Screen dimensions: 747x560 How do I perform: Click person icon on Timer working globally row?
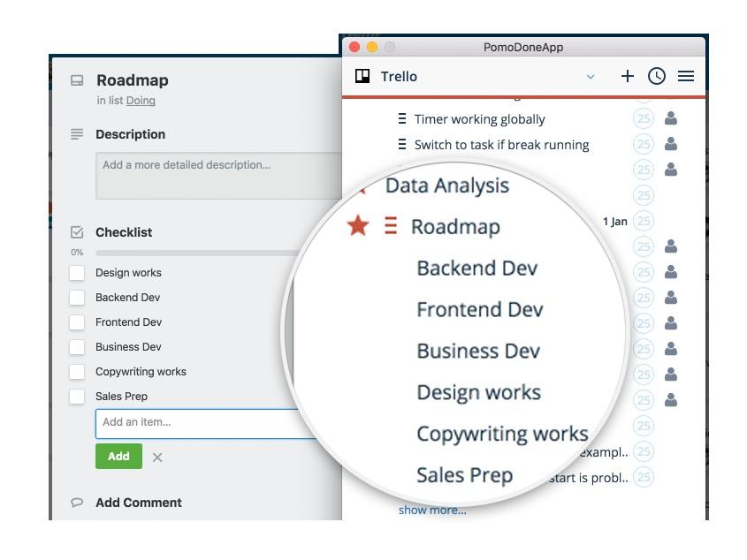(x=671, y=118)
